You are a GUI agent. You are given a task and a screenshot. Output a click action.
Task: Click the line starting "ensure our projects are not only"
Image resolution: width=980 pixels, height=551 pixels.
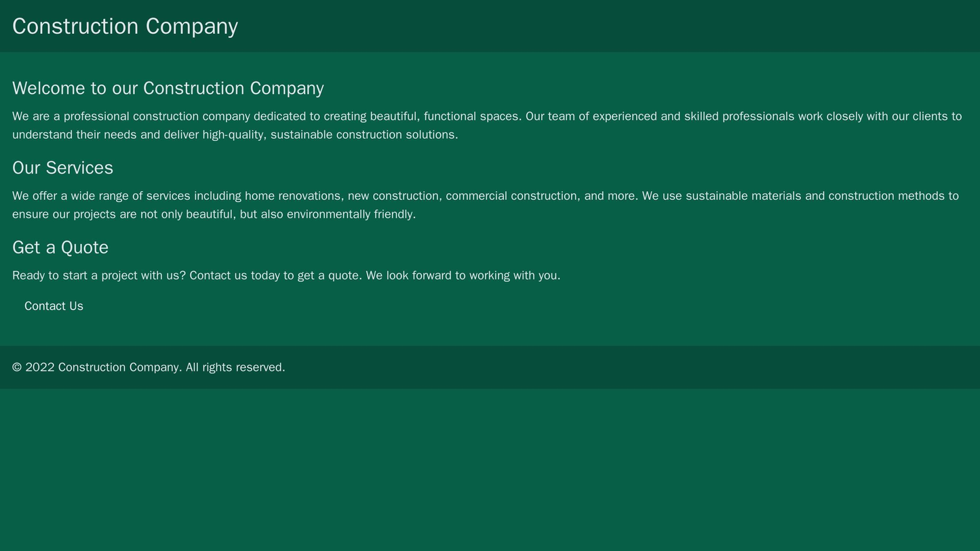tap(214, 215)
